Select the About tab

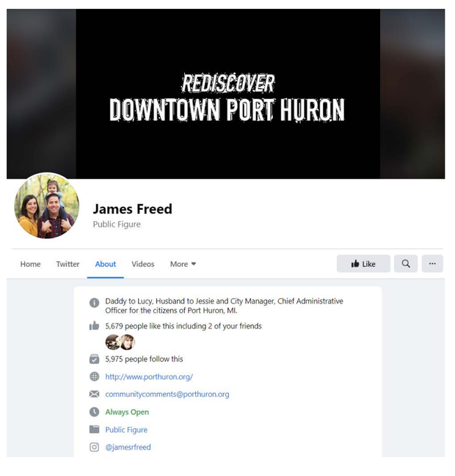tap(106, 264)
